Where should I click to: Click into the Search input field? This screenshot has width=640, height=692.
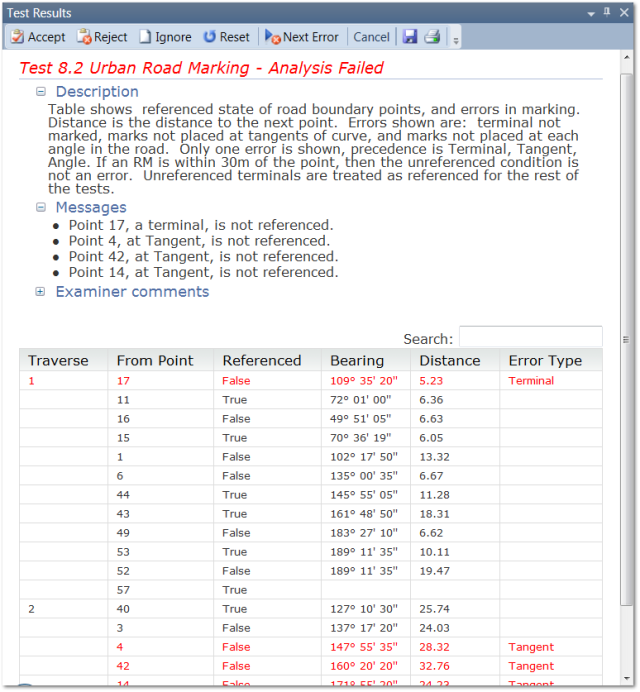(531, 338)
